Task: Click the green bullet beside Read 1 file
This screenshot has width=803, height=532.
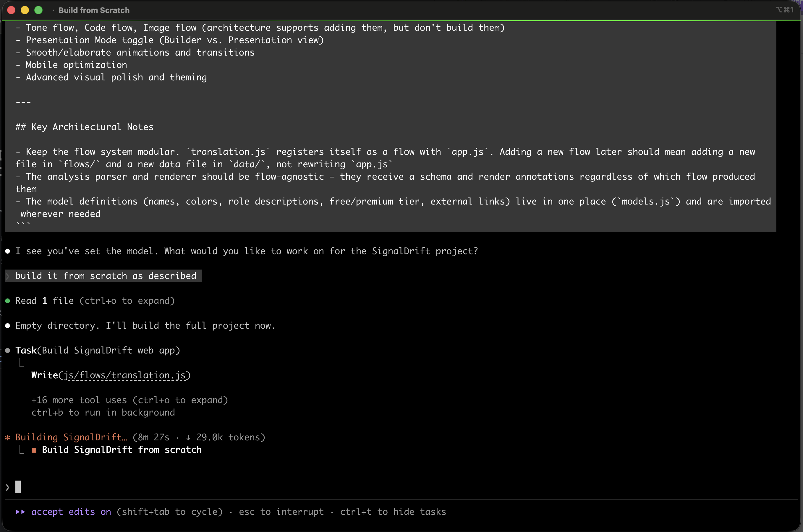Action: coord(7,301)
